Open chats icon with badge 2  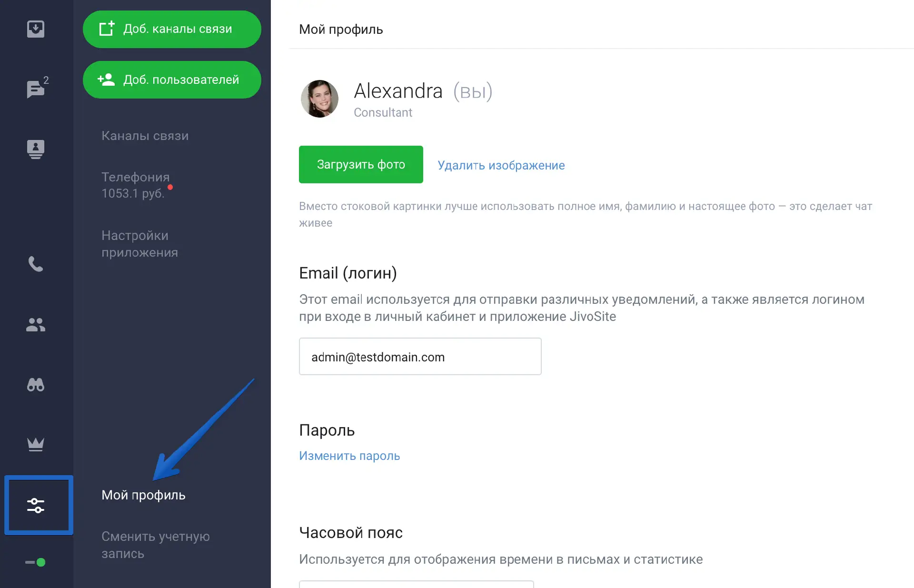(x=36, y=89)
